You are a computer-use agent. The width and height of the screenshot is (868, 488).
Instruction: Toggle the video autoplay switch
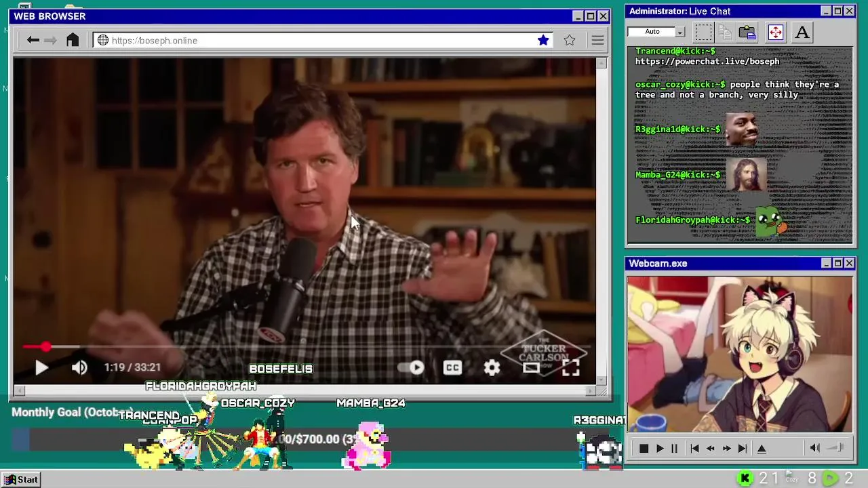tap(411, 367)
